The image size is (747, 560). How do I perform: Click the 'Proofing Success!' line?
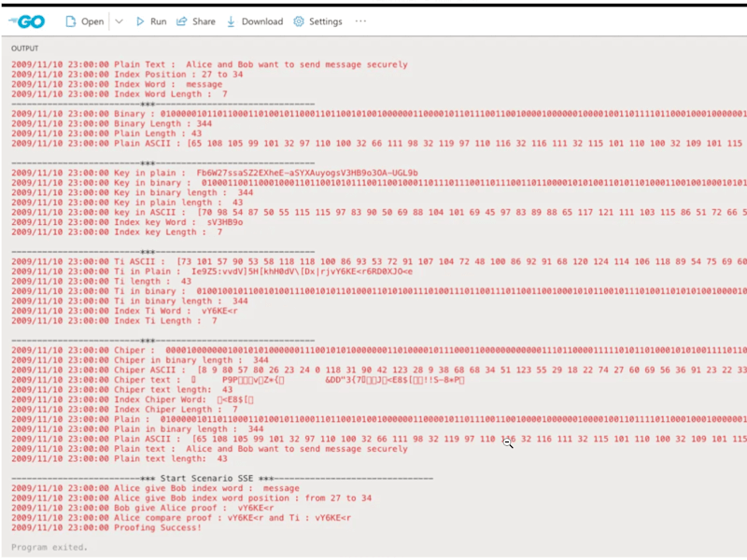click(106, 527)
